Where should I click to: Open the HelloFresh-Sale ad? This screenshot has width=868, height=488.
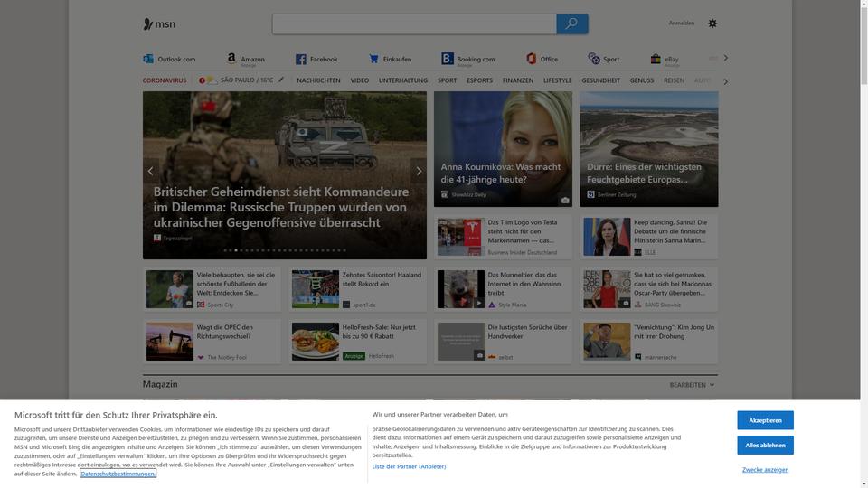click(358, 342)
